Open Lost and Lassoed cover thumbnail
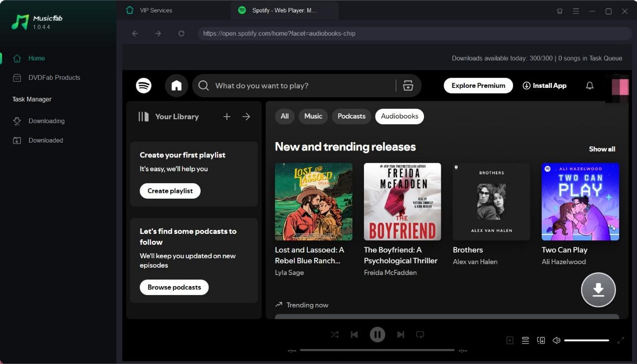637x364 pixels. coord(314,202)
